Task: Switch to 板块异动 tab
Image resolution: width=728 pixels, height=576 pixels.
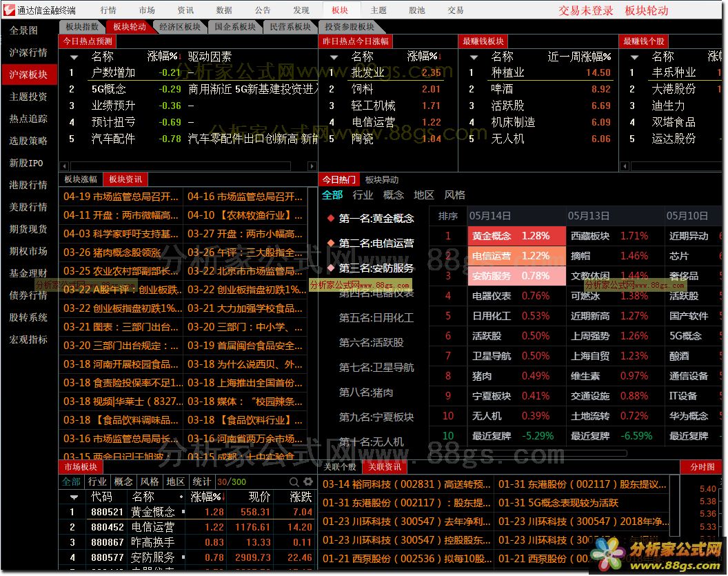Action: tap(381, 180)
